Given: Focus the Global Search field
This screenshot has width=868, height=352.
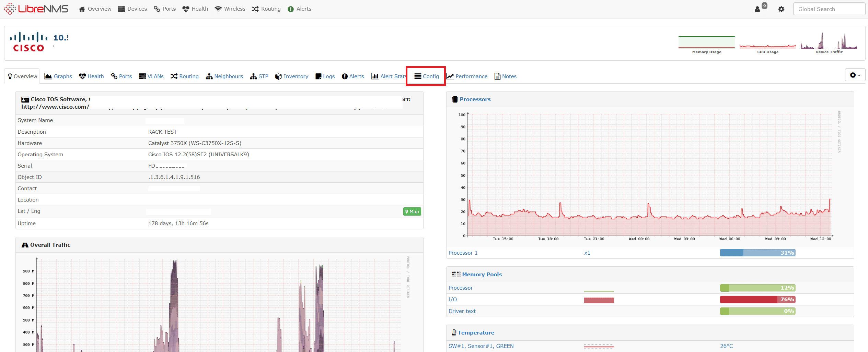Looking at the screenshot, I should coord(829,9).
